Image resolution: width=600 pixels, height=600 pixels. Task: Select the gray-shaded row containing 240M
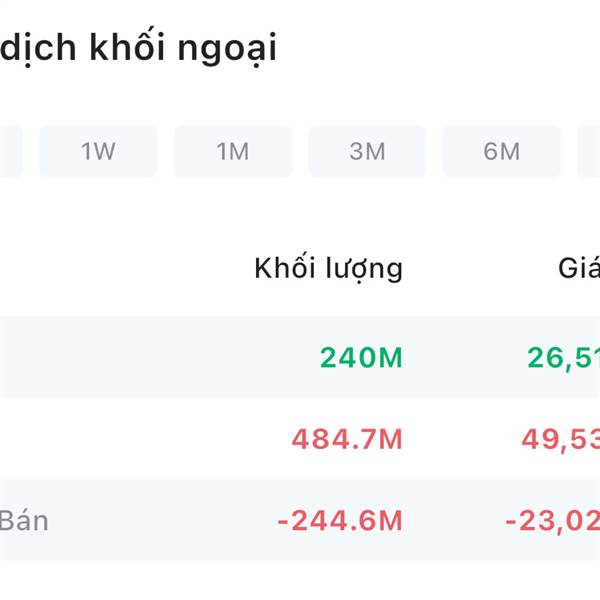[x=150, y=357]
